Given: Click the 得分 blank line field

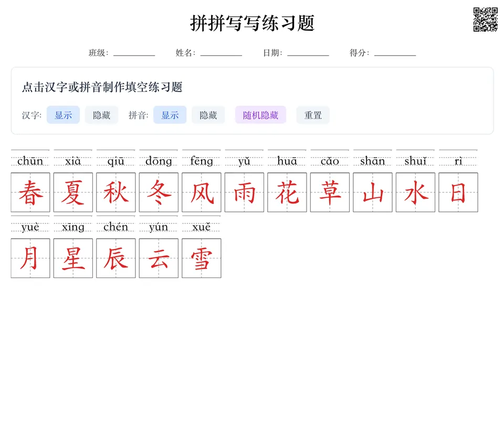Looking at the screenshot, I should click(x=395, y=53).
